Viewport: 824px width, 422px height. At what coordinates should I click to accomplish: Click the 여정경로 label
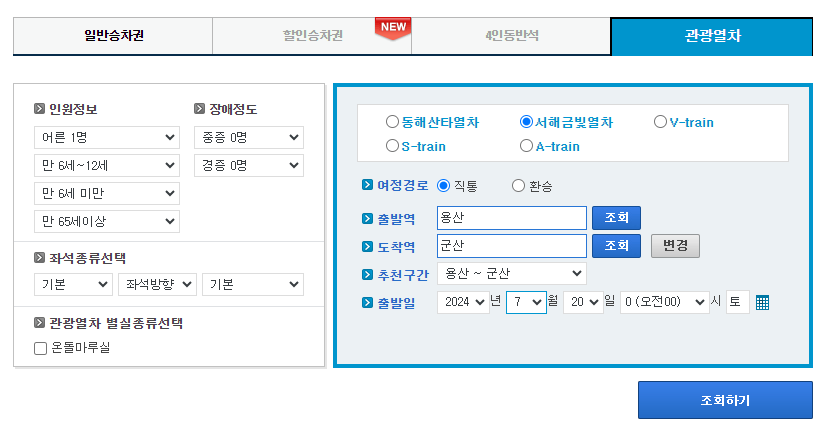(403, 185)
